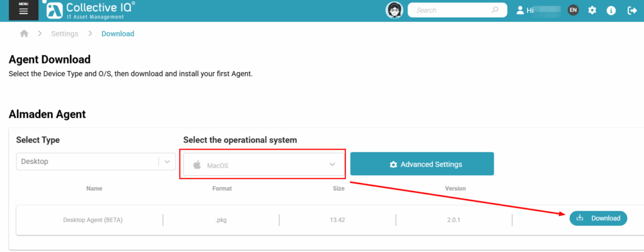Click the user avatar picture
Viewport: 644px width, 252px height.
point(394,10)
